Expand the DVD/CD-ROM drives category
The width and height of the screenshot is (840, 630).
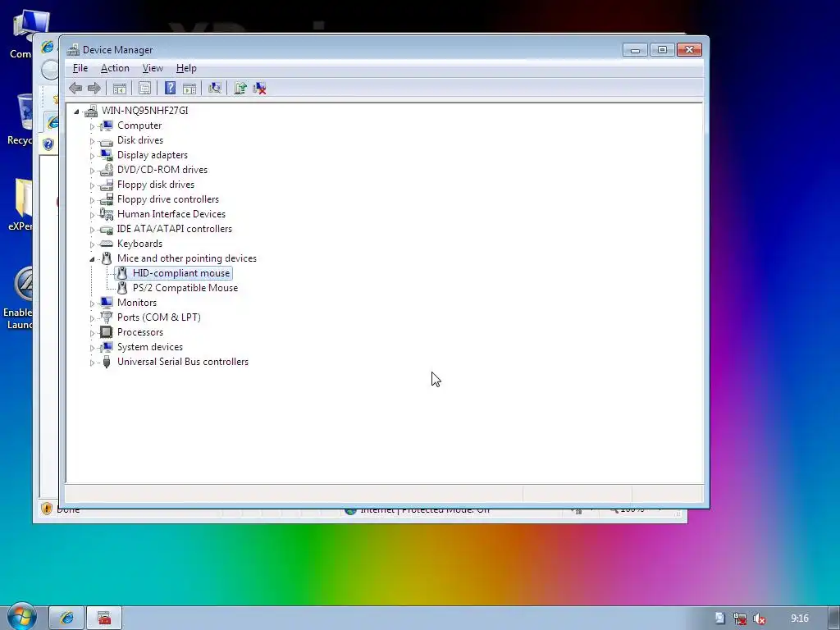92,171
